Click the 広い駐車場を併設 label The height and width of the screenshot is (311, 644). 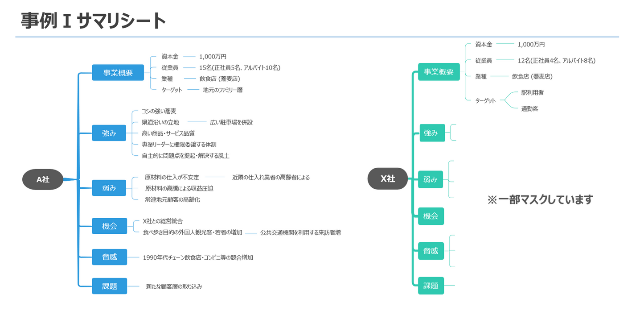tap(231, 122)
